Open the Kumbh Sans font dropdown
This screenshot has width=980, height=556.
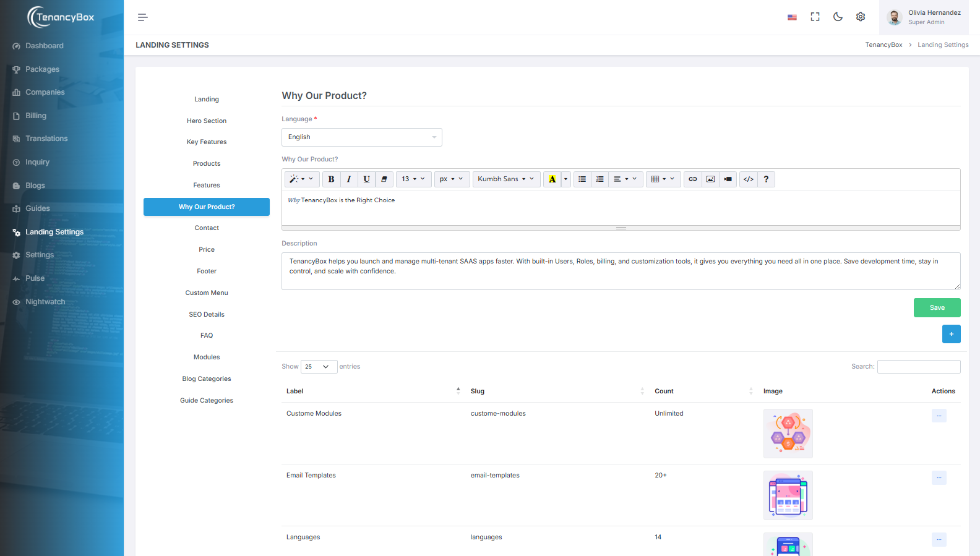[506, 179]
